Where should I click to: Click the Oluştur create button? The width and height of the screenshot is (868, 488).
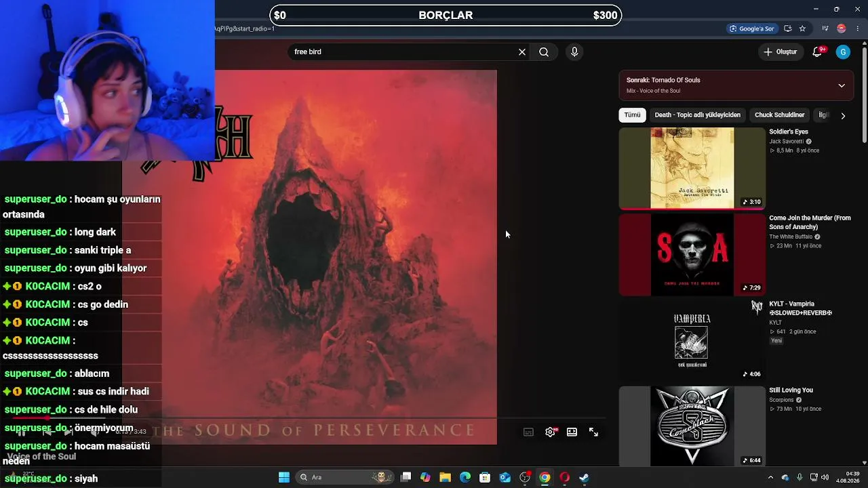(781, 52)
